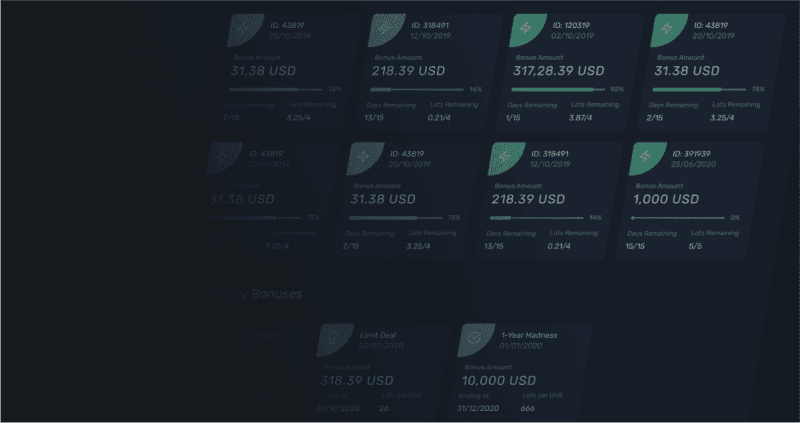The image size is (800, 423).
Task: Open the 10,000 USD bonus amount
Action: point(498,381)
